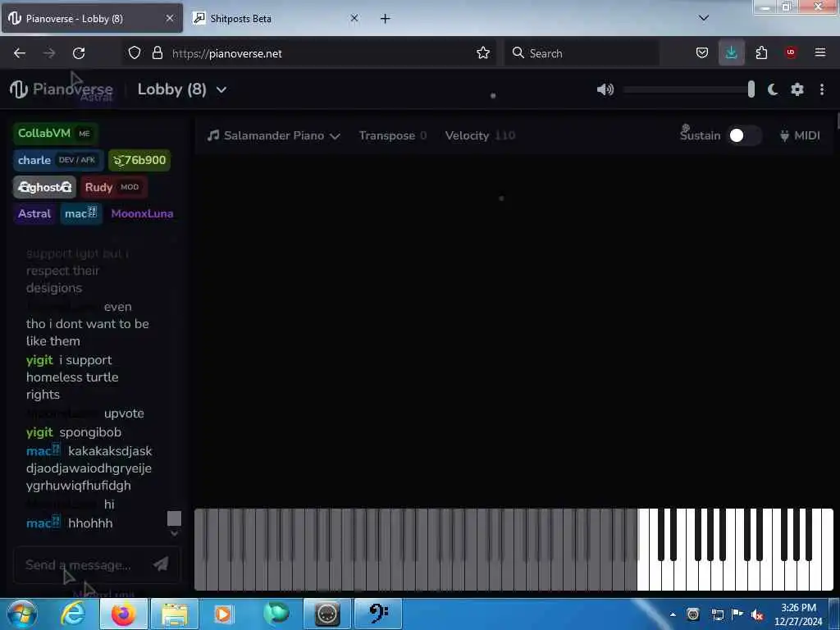Open the clock showing 3:26 PM
The width and height of the screenshot is (840, 630).
click(798, 614)
